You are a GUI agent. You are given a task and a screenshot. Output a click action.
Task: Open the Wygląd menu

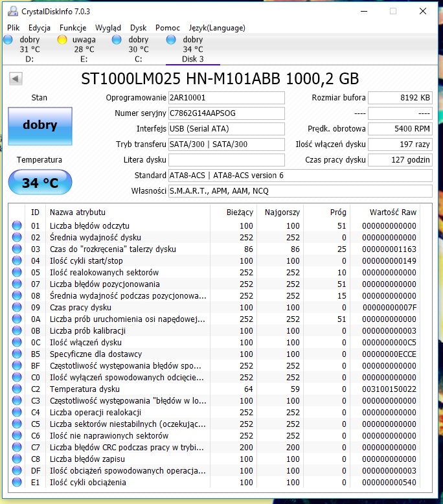(108, 28)
